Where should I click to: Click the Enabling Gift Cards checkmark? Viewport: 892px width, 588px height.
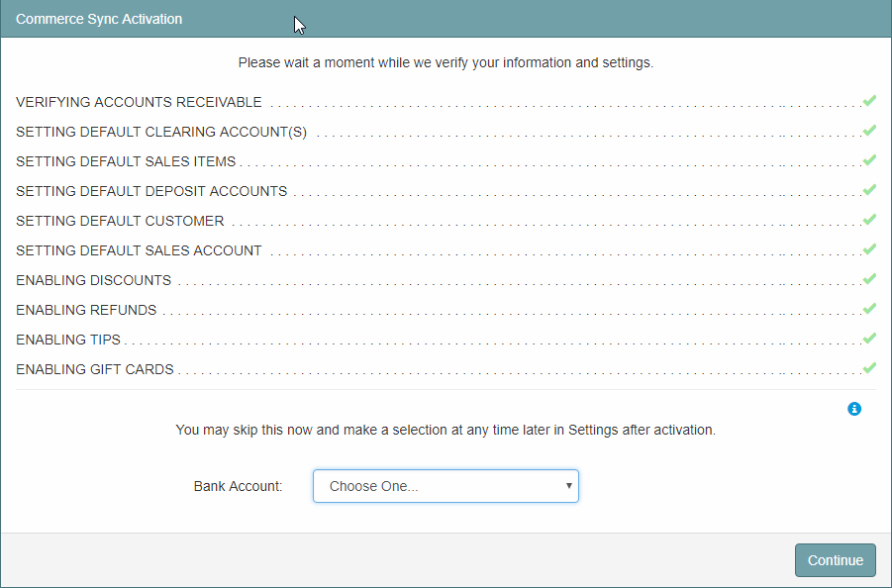pyautogui.click(x=869, y=367)
